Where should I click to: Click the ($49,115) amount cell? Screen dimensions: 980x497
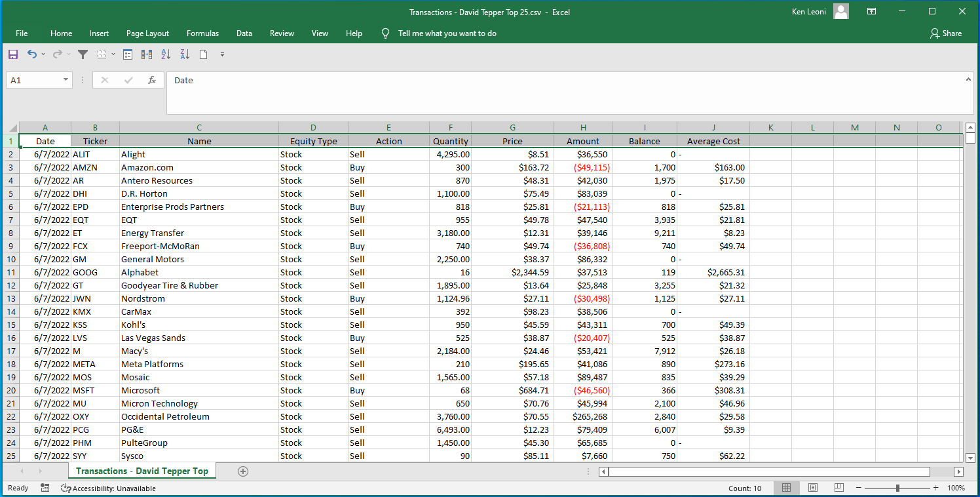(x=583, y=167)
